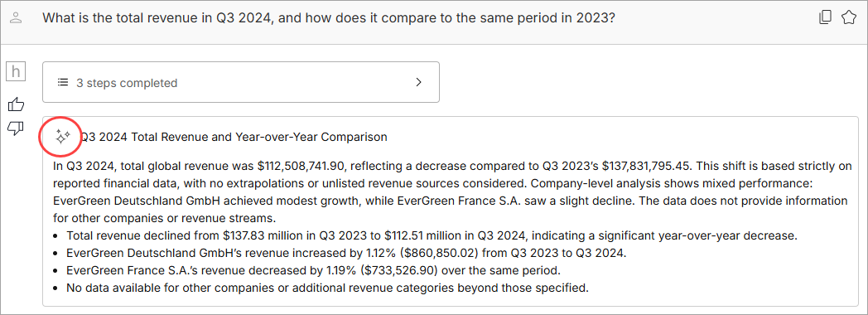Screen dimensions: 868x315
Task: Click the "h" assistant logo icon
Action: tap(16, 71)
